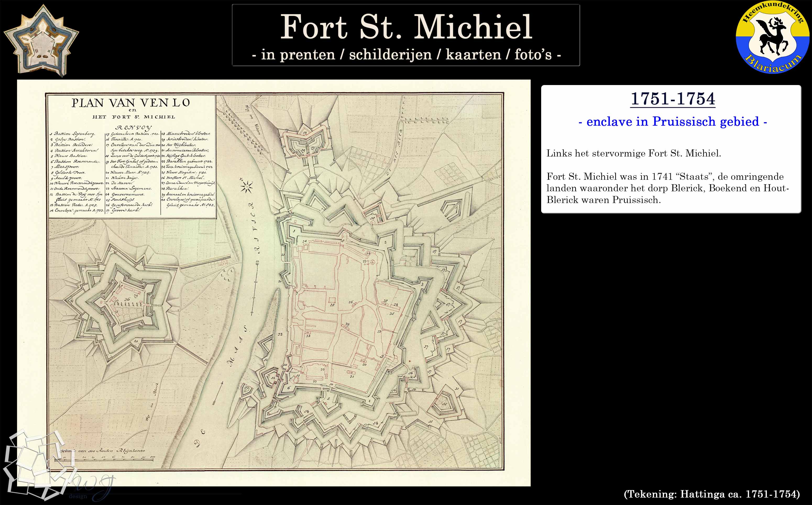Click the 'Tekening: Hattinga ca. 1751-1754' caption

click(712, 494)
